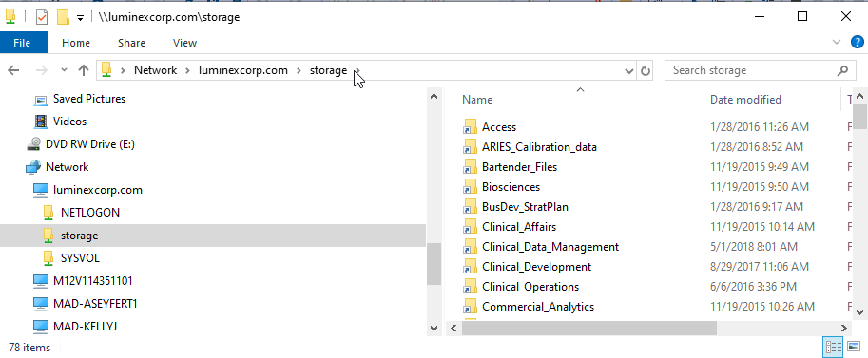Click the Properties icon in quick access toolbar
Screen dimensions: 868x358
tap(42, 17)
